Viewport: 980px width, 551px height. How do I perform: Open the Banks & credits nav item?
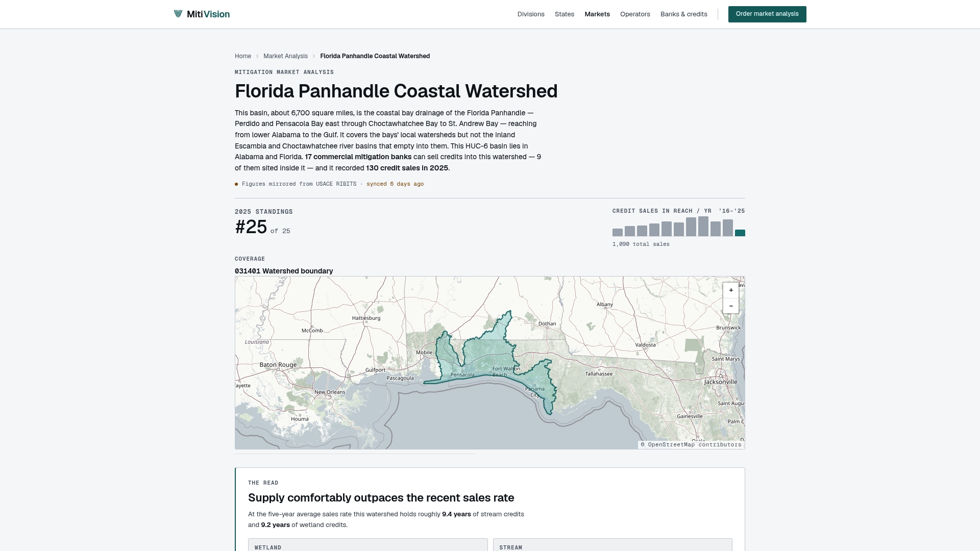(x=684, y=14)
